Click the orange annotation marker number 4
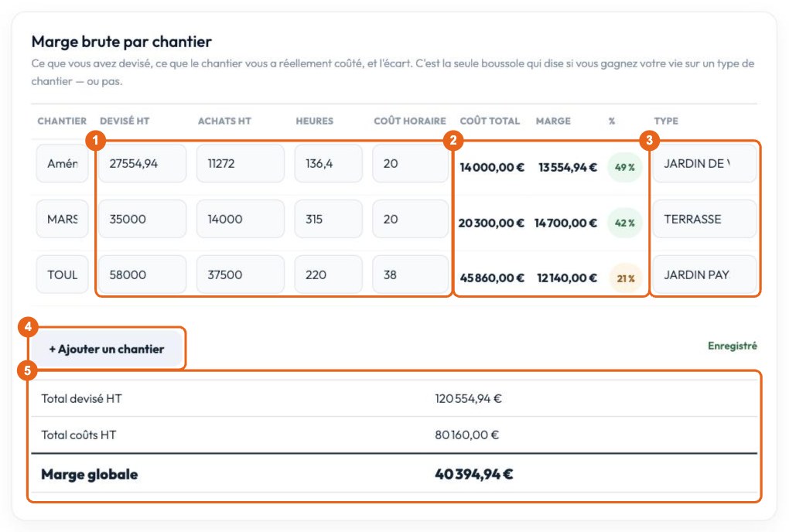 [28, 327]
